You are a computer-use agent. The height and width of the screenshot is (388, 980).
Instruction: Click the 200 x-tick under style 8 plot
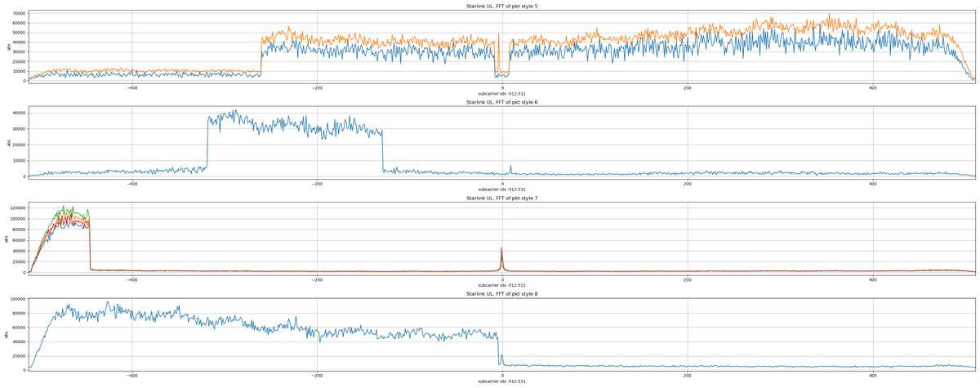[x=688, y=375]
